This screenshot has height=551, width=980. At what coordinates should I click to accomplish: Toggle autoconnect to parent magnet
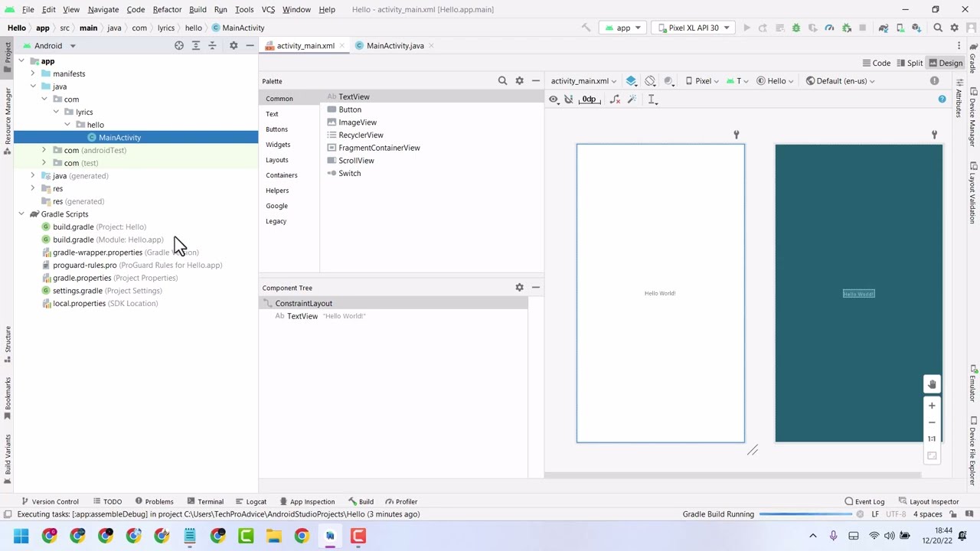point(569,99)
